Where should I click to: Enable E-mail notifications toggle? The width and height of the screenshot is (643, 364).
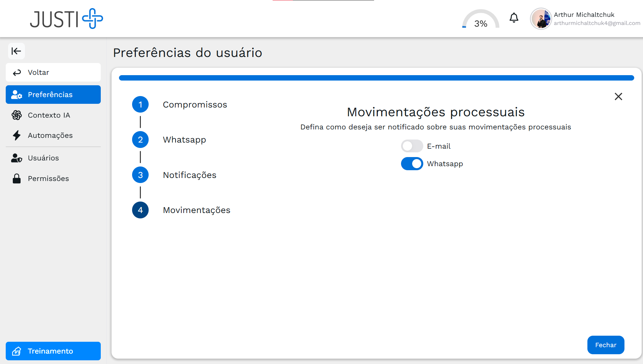coord(412,146)
